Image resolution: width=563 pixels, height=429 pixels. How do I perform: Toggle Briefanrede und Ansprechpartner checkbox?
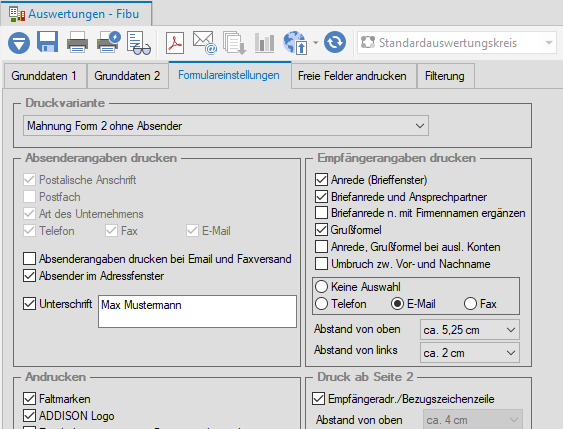[321, 196]
